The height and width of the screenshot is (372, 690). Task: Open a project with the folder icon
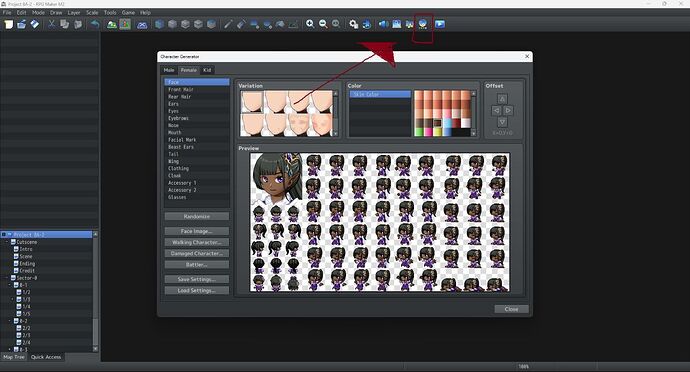[22, 24]
